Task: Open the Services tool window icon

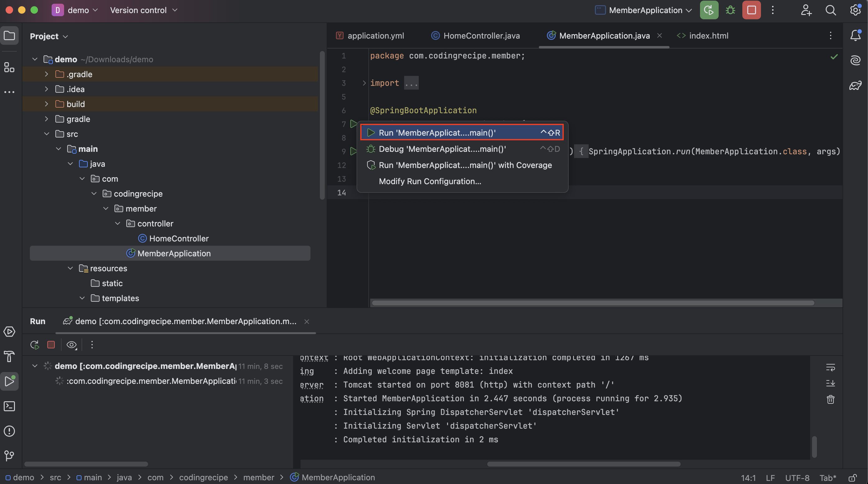Action: point(9,332)
